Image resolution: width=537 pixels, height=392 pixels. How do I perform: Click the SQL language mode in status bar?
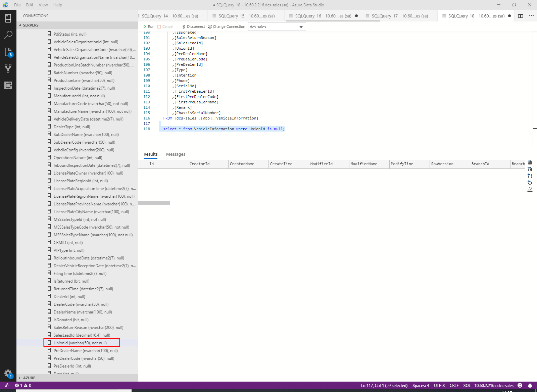tap(467, 386)
